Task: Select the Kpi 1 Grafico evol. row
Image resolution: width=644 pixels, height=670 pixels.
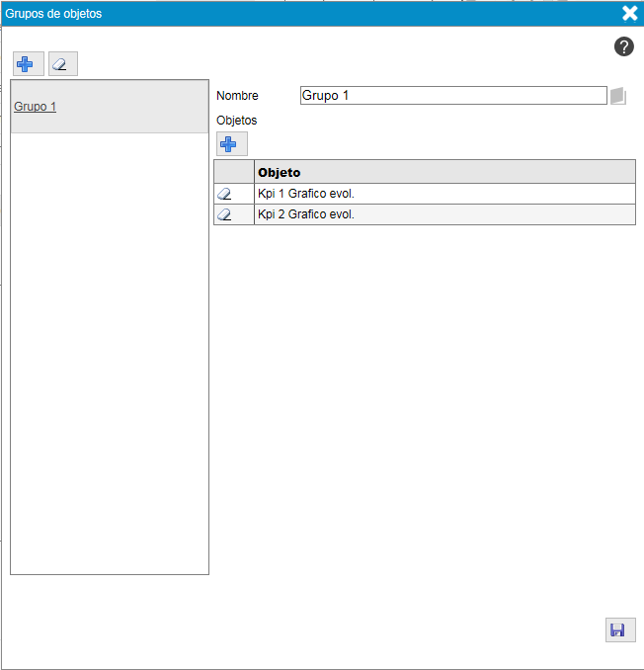Action: pos(443,194)
